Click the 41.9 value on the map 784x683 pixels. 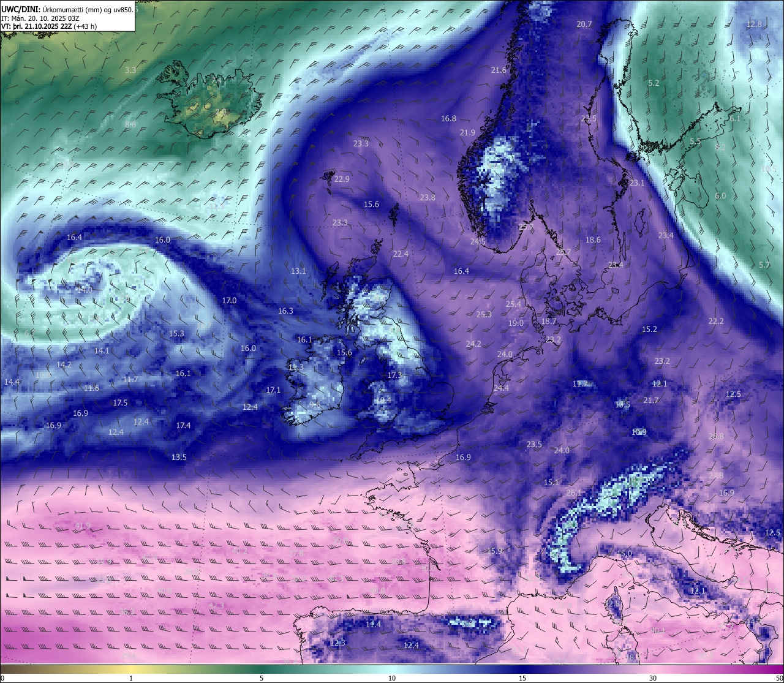pyautogui.click(x=82, y=526)
